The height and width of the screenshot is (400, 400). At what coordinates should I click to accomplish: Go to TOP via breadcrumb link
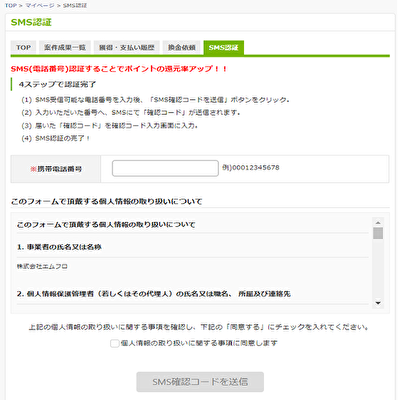pos(11,6)
